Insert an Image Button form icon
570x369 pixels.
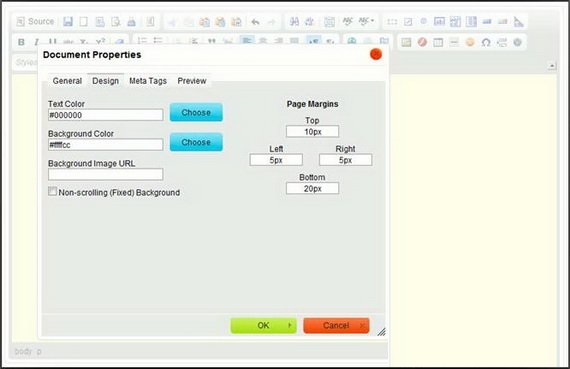coord(503,22)
